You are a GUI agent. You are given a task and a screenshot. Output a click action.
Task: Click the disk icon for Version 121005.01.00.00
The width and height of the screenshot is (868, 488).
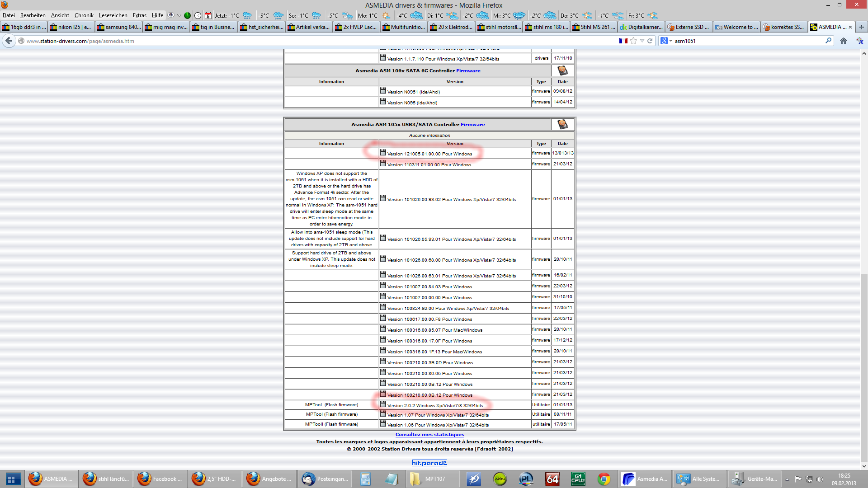pos(383,153)
